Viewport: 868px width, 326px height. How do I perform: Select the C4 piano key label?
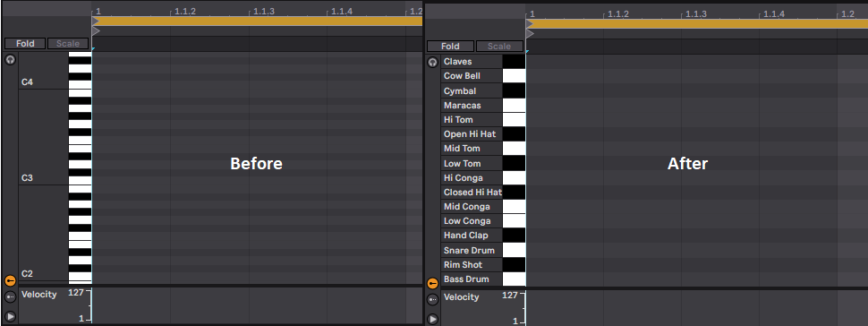pyautogui.click(x=27, y=82)
